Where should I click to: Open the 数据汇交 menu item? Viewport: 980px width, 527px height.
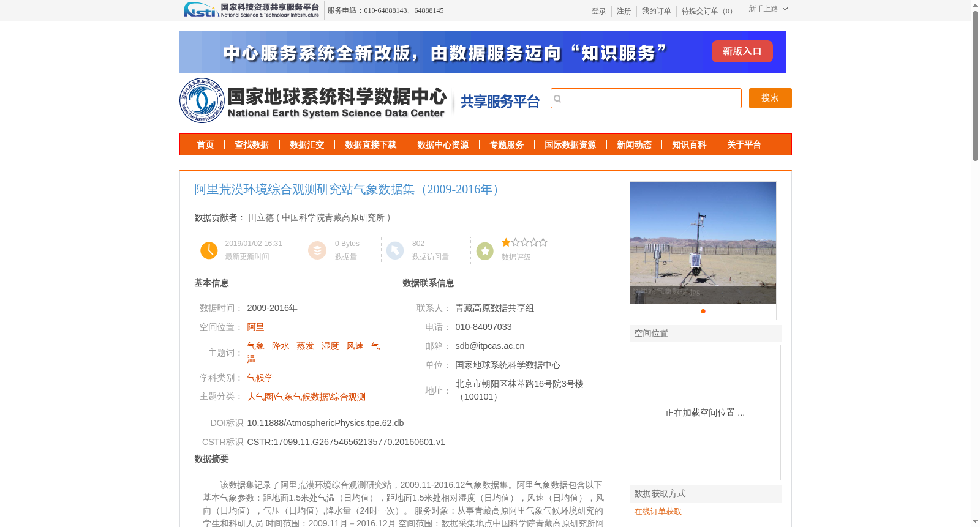pos(307,145)
